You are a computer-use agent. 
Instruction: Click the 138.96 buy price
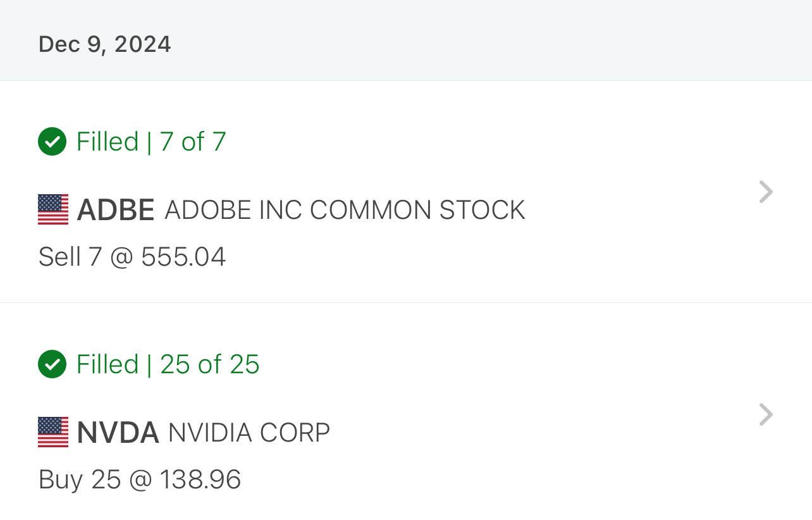pos(200,480)
